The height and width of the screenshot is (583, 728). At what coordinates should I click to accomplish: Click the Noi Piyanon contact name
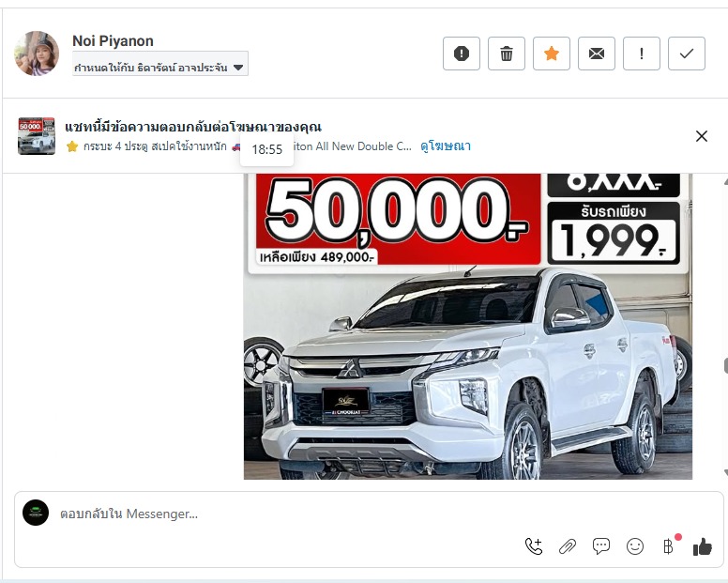[113, 41]
